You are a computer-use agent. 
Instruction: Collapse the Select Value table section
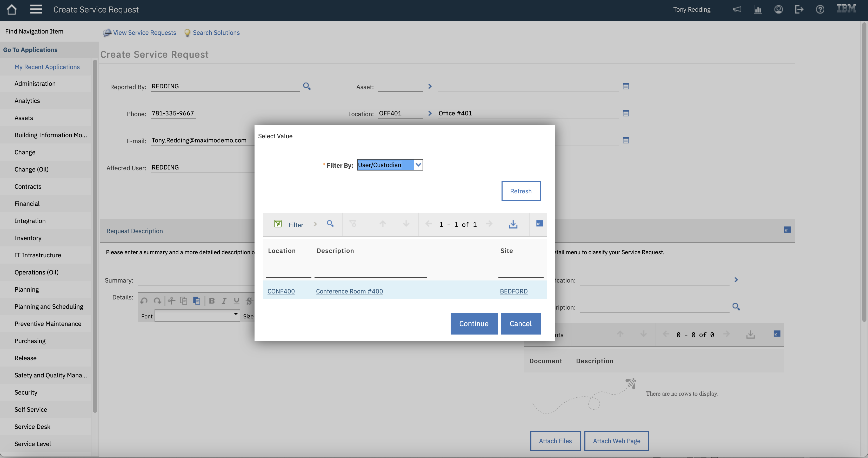click(x=539, y=224)
